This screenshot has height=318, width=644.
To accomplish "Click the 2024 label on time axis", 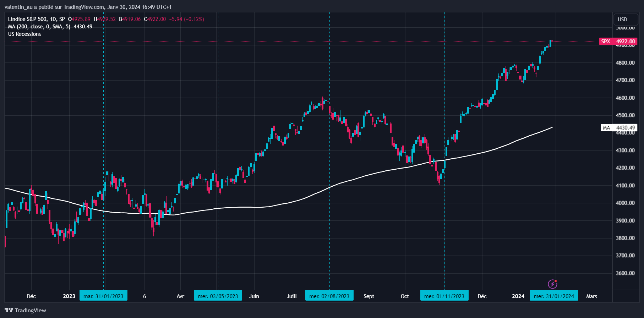I will click(518, 296).
